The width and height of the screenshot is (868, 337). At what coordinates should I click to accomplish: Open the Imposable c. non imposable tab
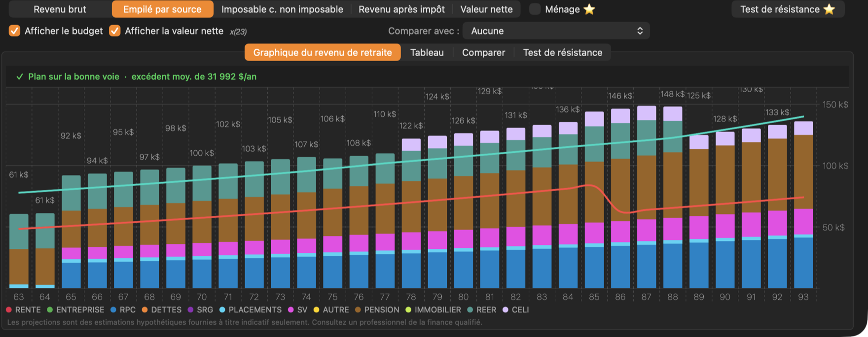[282, 9]
